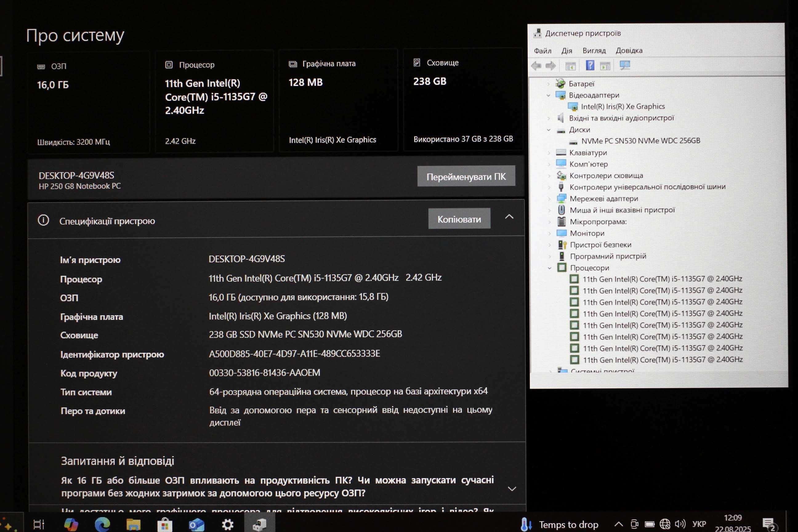Click the network globe tray icon
This screenshot has height=532, width=798.
point(665,524)
